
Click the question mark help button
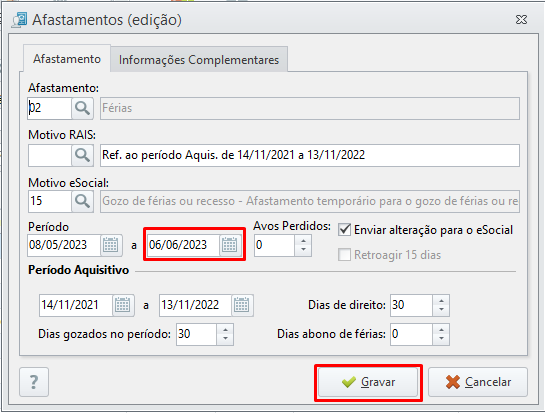(34, 382)
